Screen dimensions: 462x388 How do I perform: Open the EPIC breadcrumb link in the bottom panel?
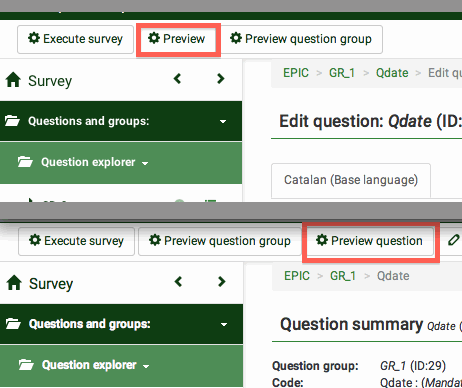click(x=297, y=276)
